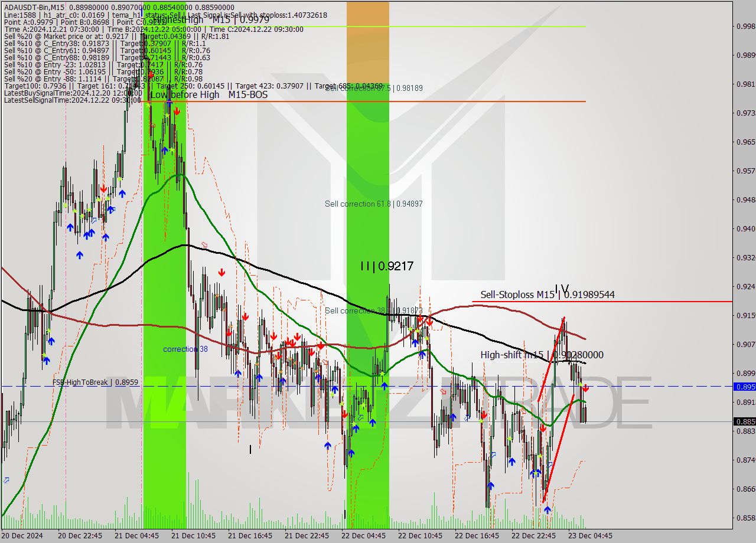Click the LatestSellSignalTime info line

tap(73, 100)
